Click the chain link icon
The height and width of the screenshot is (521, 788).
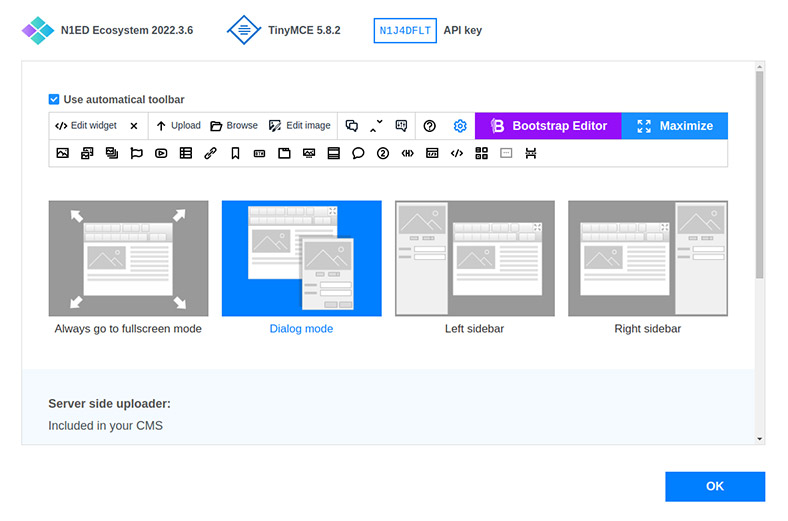point(211,153)
